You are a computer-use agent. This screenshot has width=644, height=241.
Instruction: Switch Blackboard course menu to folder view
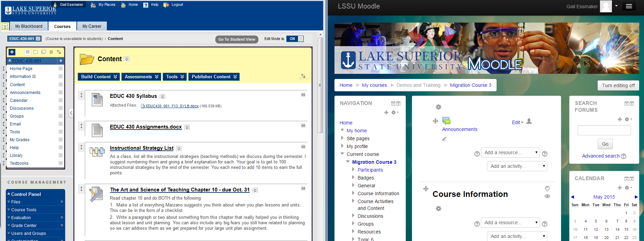coord(35,52)
